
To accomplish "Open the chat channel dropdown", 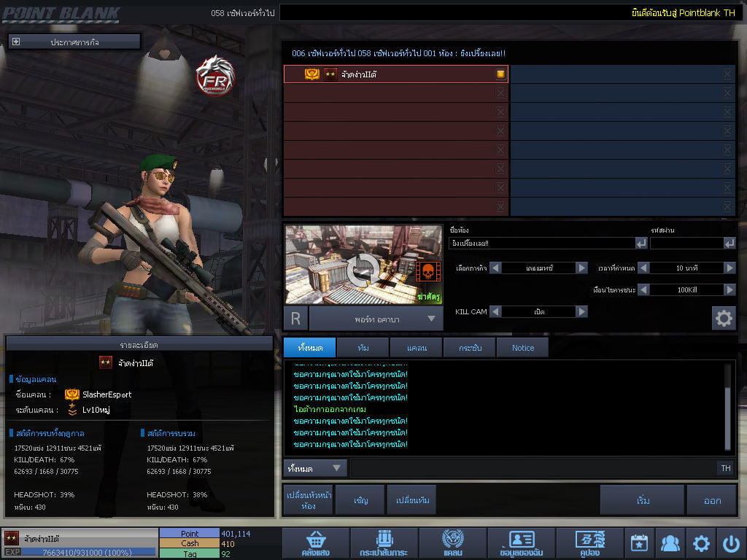I will [x=337, y=468].
